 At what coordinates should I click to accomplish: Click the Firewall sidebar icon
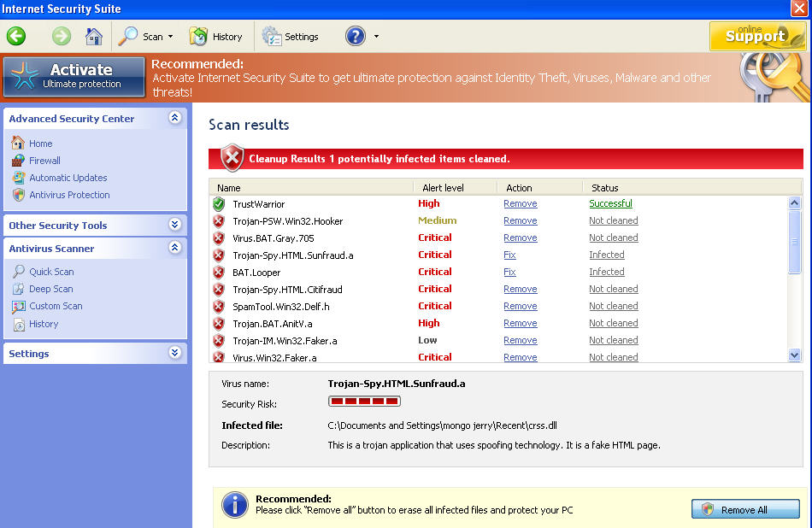pos(18,160)
